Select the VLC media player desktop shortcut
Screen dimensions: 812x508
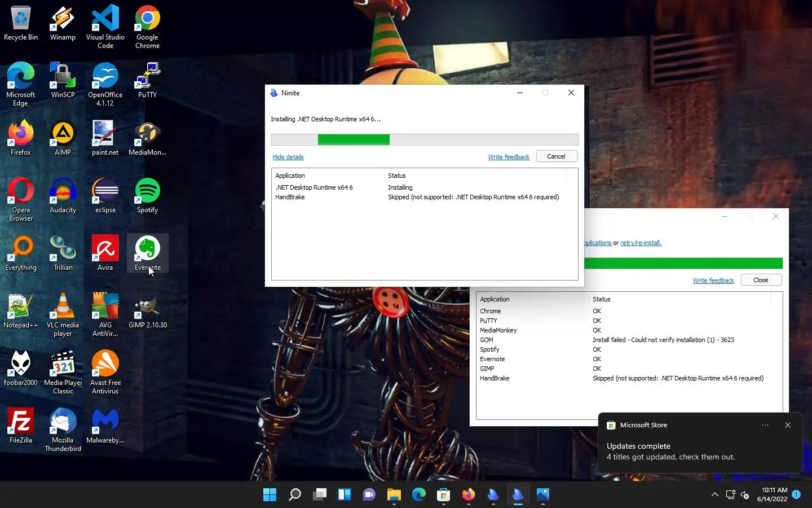(63, 315)
